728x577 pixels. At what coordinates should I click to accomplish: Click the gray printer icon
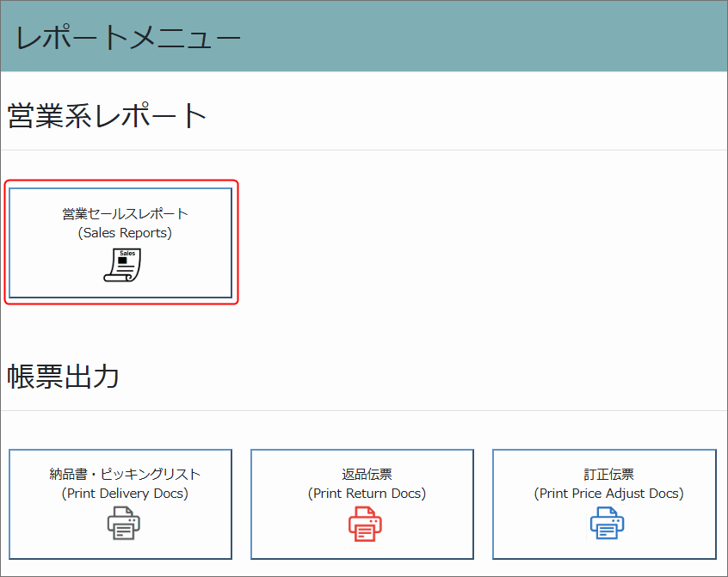point(125,524)
